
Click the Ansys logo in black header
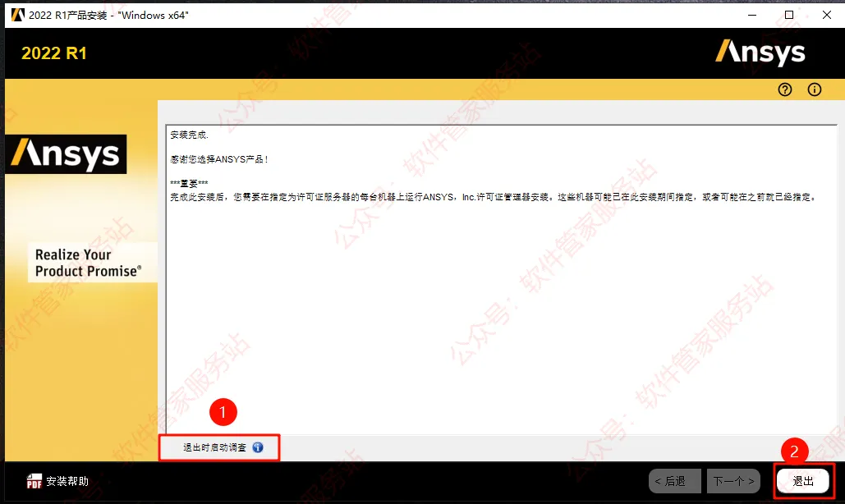pos(760,53)
